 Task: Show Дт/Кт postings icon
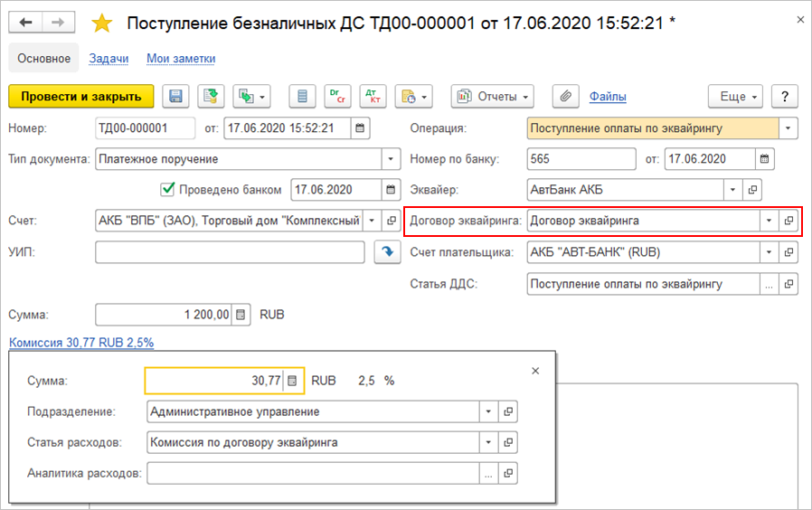click(373, 97)
